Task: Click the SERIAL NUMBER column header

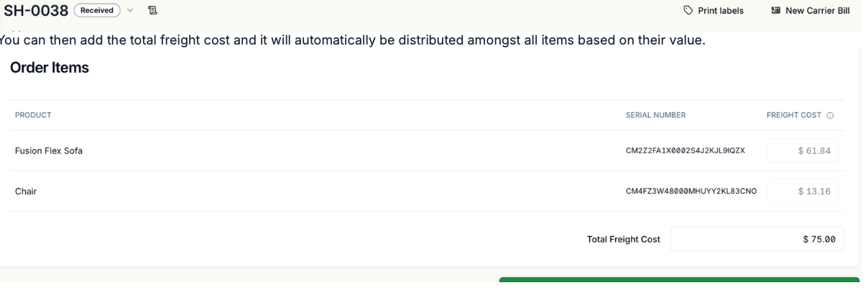Action: pos(655,115)
